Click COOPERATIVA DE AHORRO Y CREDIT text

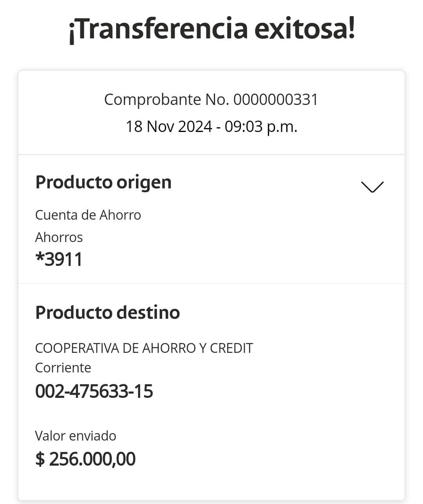(x=144, y=348)
